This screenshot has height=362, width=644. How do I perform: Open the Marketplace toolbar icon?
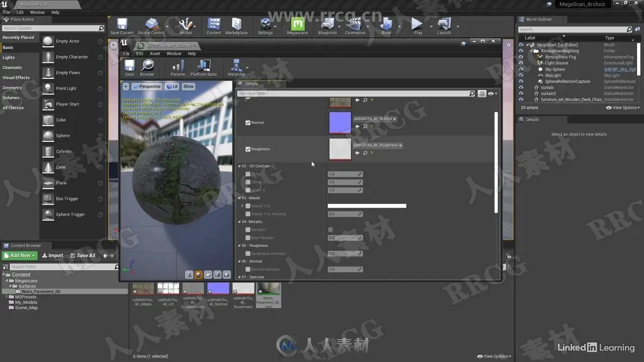point(236,27)
